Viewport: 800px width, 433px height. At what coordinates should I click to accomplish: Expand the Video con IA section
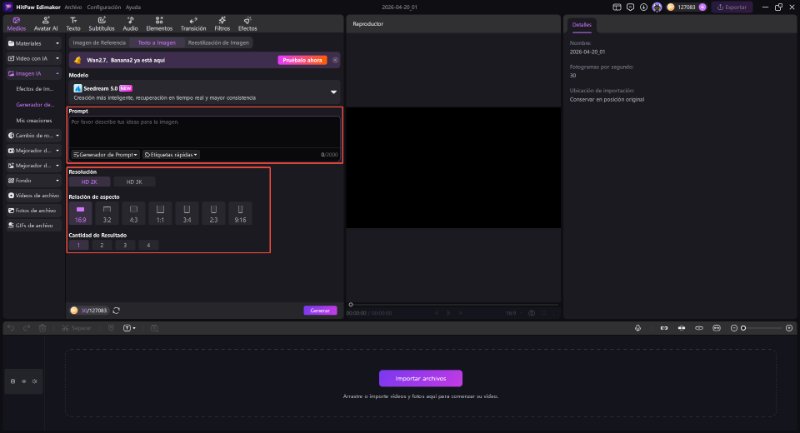(33, 59)
